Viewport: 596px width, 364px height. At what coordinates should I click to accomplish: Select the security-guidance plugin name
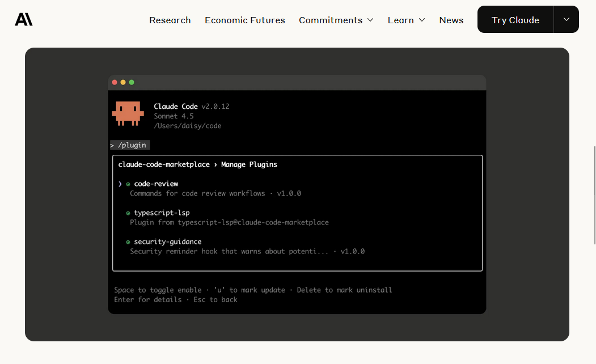click(x=167, y=242)
